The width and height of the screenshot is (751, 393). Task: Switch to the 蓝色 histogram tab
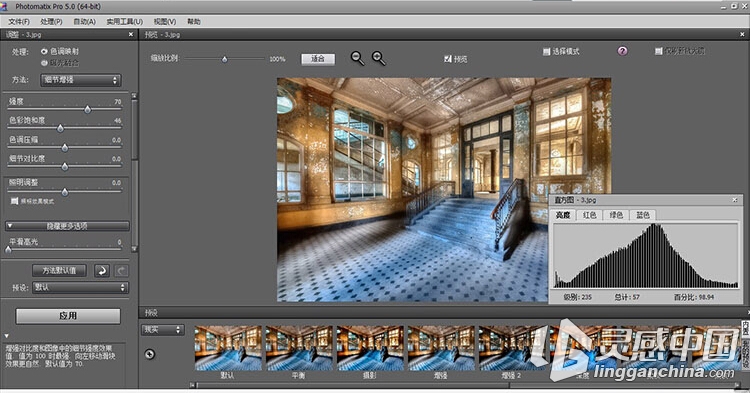coord(643,215)
